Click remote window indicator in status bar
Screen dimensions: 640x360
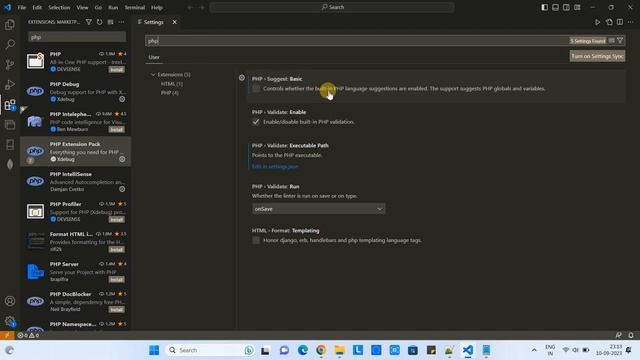click(x=7, y=335)
